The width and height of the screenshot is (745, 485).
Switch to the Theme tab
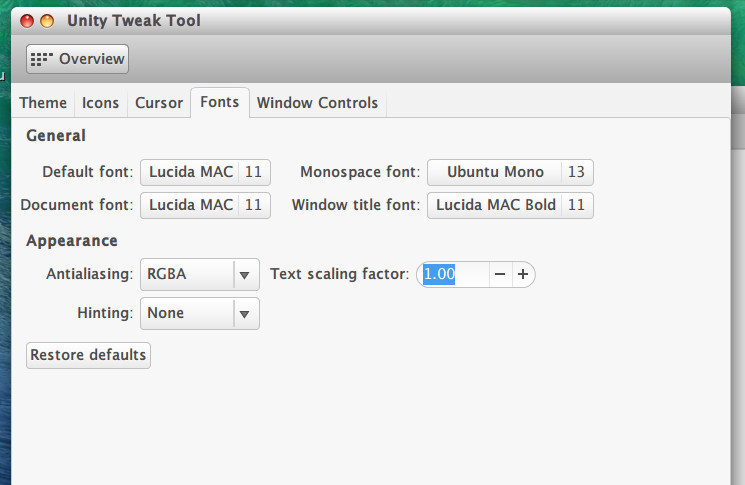43,103
